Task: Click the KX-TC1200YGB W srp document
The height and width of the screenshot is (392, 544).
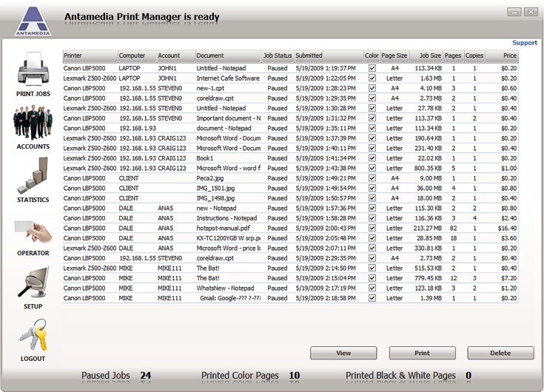Action: click(228, 238)
